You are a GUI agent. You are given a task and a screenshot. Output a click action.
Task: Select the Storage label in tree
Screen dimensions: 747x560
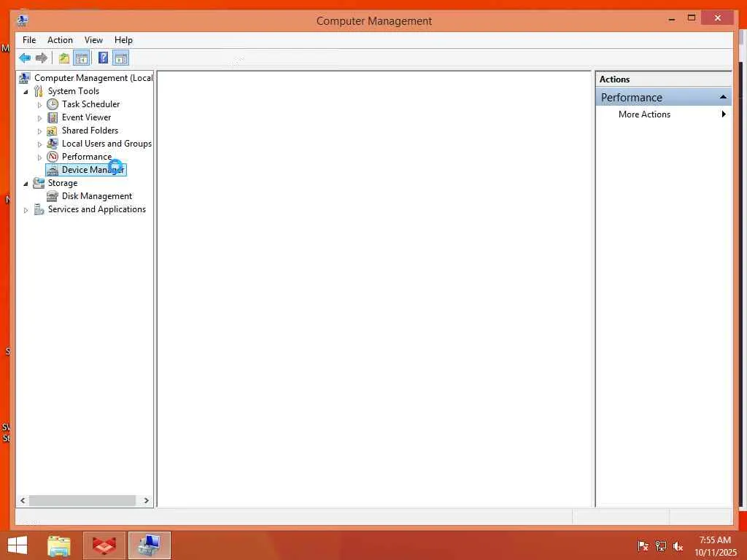click(x=63, y=183)
